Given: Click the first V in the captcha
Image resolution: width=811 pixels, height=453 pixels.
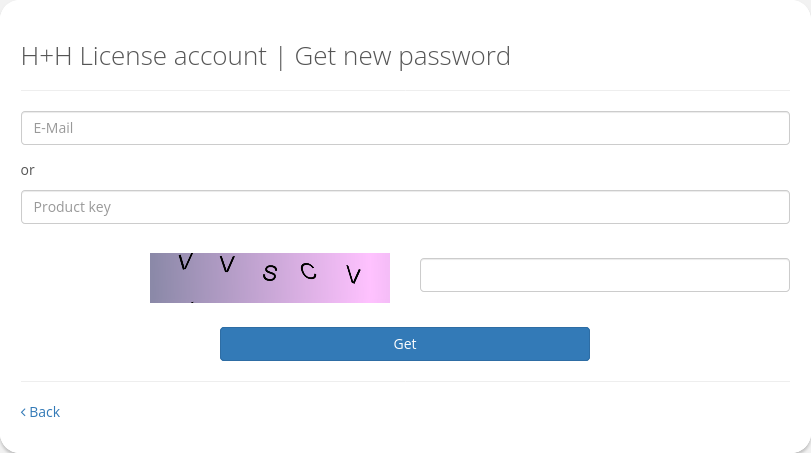Looking at the screenshot, I should tap(185, 262).
